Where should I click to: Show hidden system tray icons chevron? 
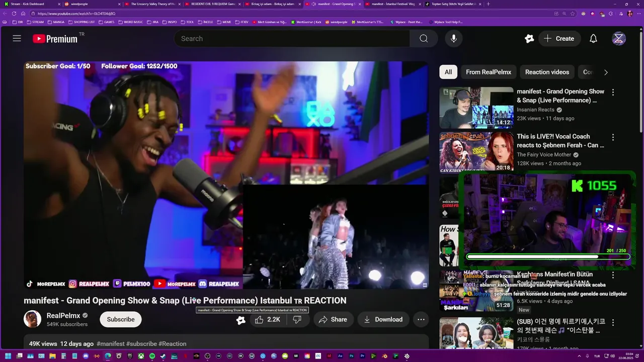(579, 356)
